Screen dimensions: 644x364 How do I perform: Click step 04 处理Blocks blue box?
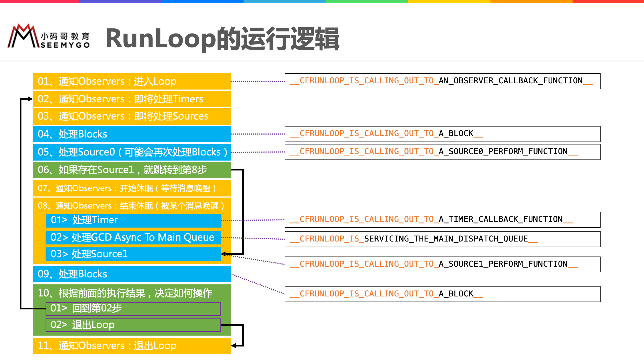point(132,134)
